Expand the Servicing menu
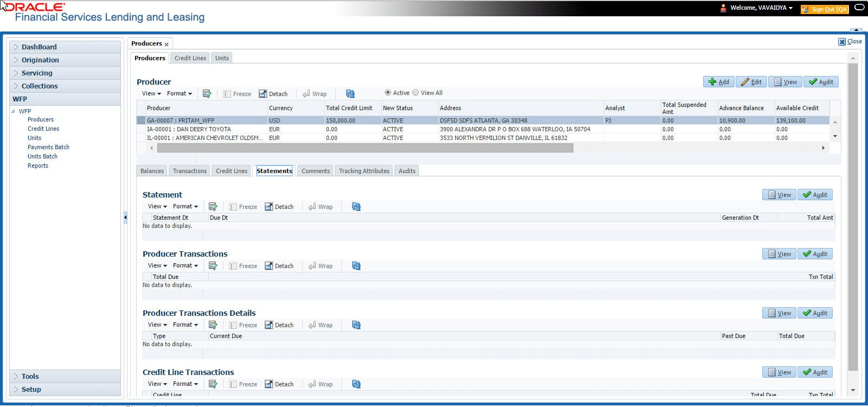Screen dimensions: 868x407 point(65,73)
